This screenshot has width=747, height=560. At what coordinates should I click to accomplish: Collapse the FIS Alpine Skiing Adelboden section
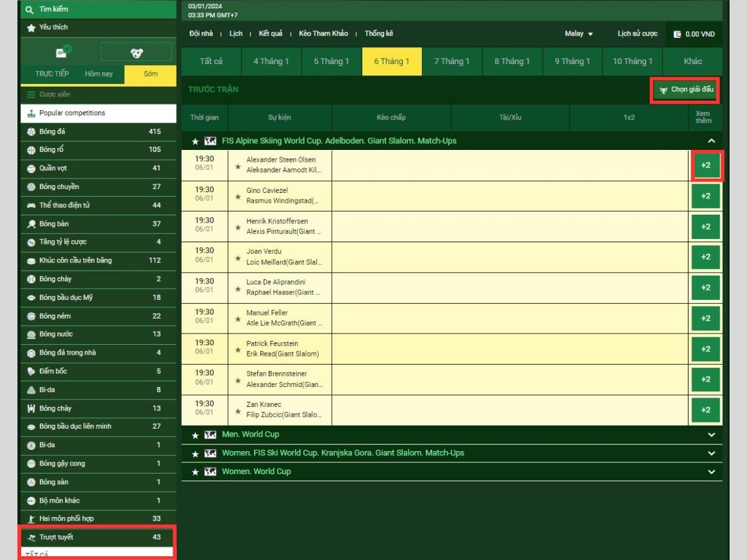(x=712, y=141)
